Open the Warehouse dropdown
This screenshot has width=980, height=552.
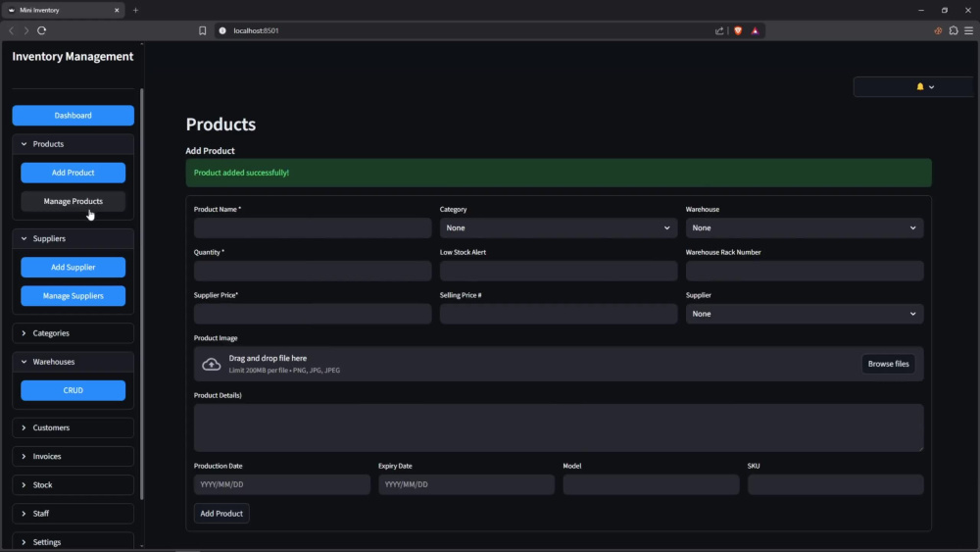(x=805, y=228)
